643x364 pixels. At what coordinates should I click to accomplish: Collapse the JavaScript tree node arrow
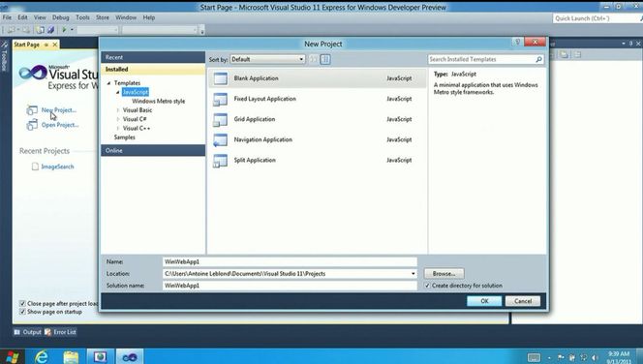pos(118,92)
